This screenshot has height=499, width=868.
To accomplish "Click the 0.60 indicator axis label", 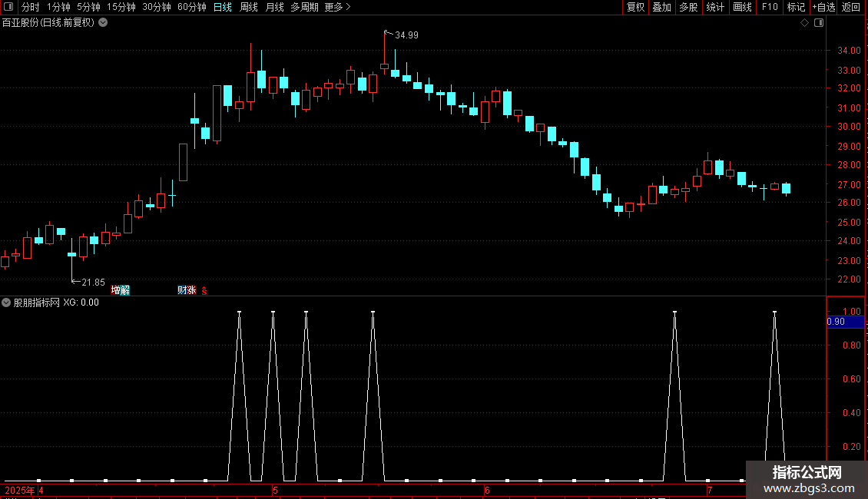I will [852, 379].
